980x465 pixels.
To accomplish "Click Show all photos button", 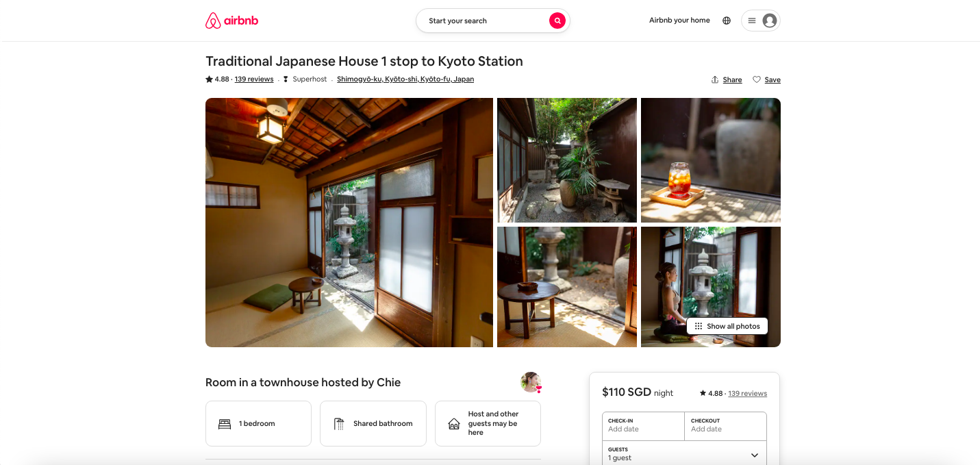I will click(x=727, y=326).
